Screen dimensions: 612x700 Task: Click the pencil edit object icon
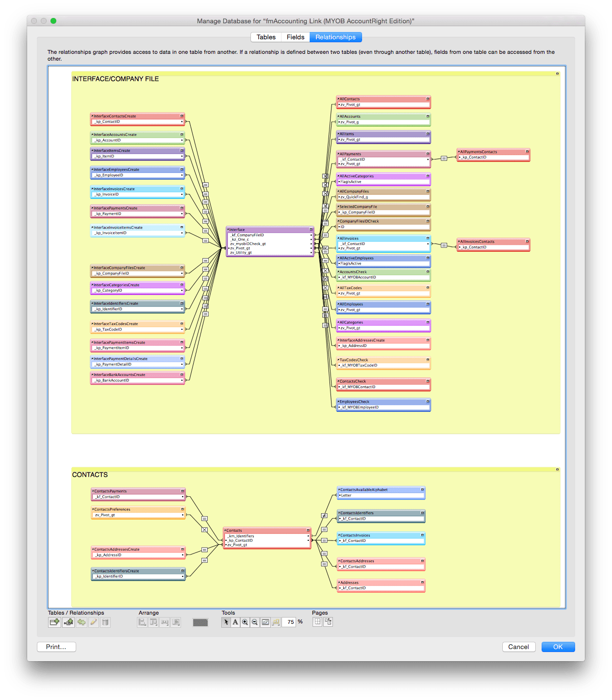tap(93, 622)
